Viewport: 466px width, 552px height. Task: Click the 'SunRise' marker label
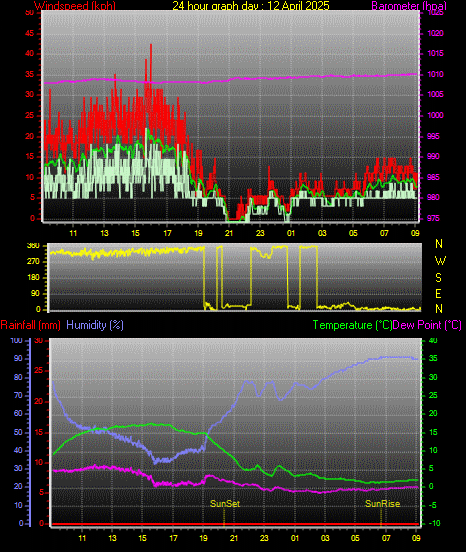[383, 504]
